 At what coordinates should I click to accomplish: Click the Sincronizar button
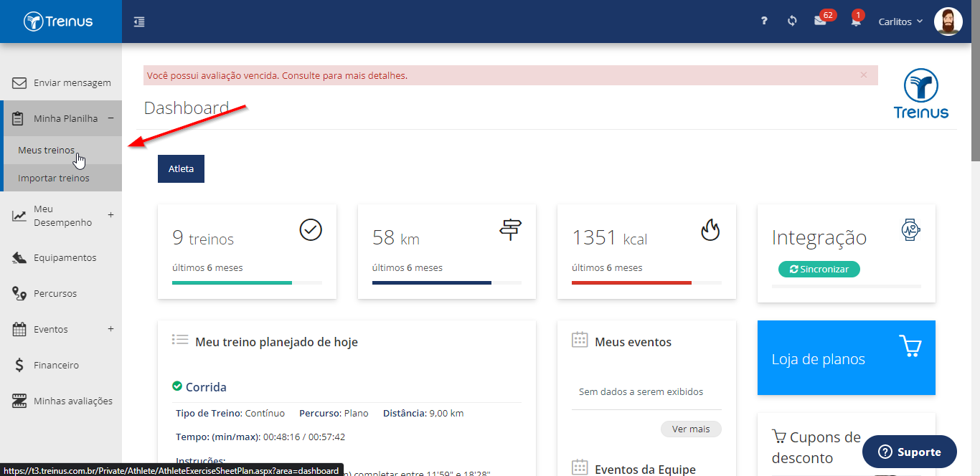click(x=819, y=269)
